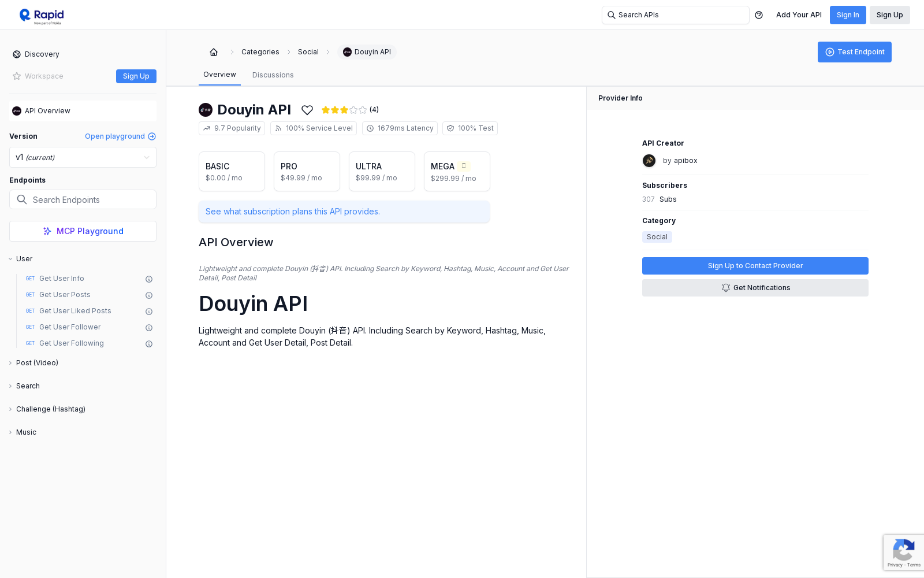Click the Privacy link in reCAPTCHA badge
Screen dimensions: 924x578
tap(895, 565)
